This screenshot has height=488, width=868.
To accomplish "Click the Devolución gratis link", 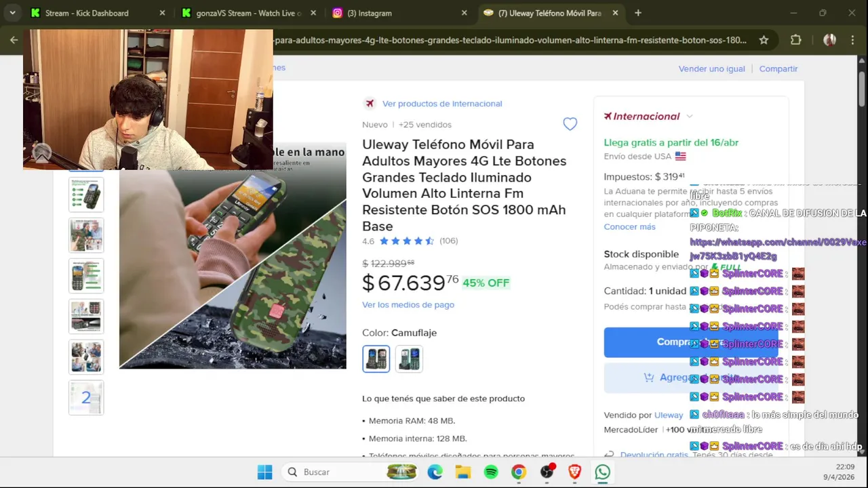I will (654, 455).
